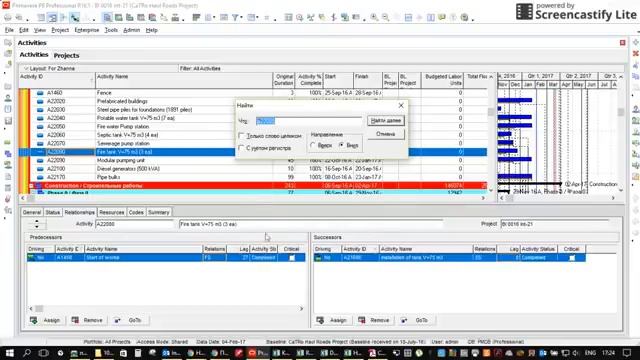The height and width of the screenshot is (360, 640).
Task: Open the Windows Start menu
Action: click(9, 353)
